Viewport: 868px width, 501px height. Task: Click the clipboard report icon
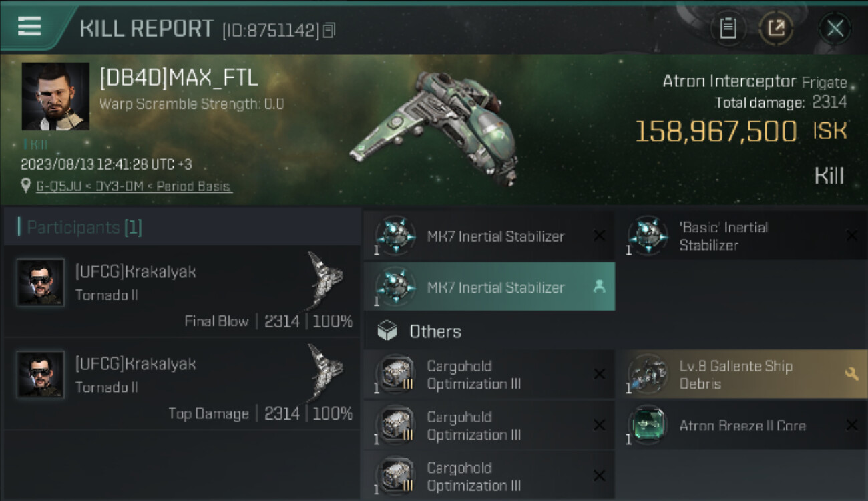728,28
